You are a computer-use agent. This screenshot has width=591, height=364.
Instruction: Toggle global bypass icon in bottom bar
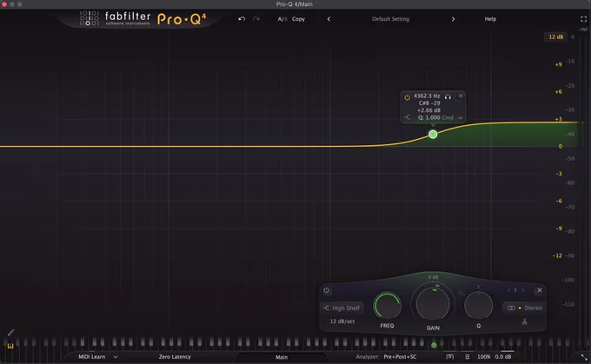[x=468, y=356]
